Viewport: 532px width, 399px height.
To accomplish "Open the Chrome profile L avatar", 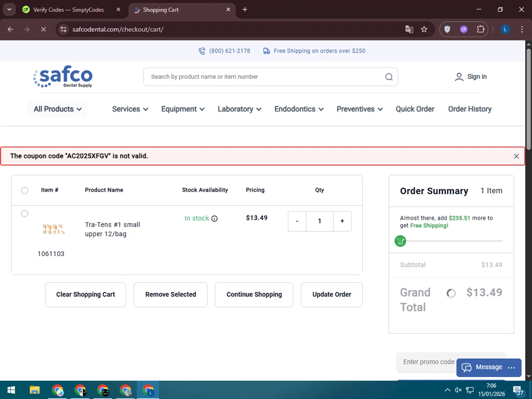I will tap(505, 29).
